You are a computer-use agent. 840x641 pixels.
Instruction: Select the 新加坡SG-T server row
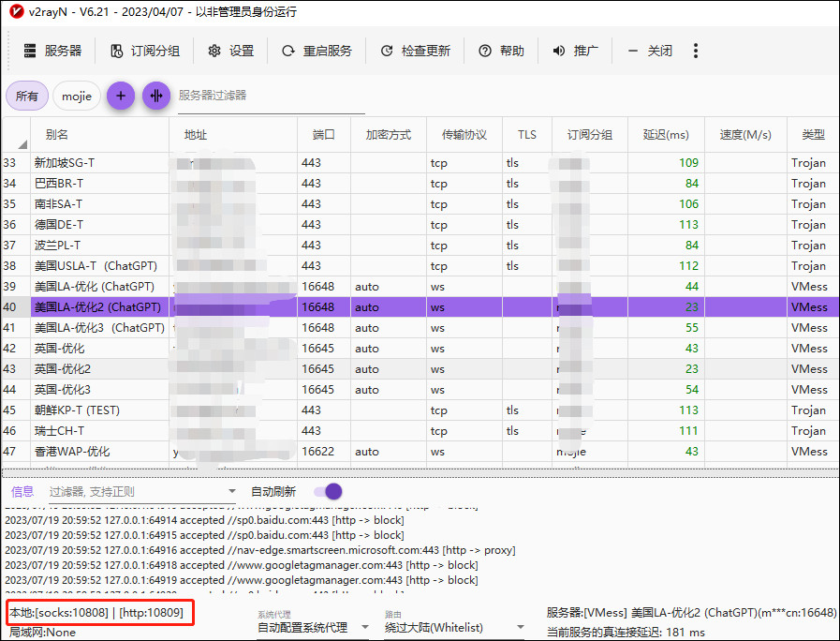point(420,162)
